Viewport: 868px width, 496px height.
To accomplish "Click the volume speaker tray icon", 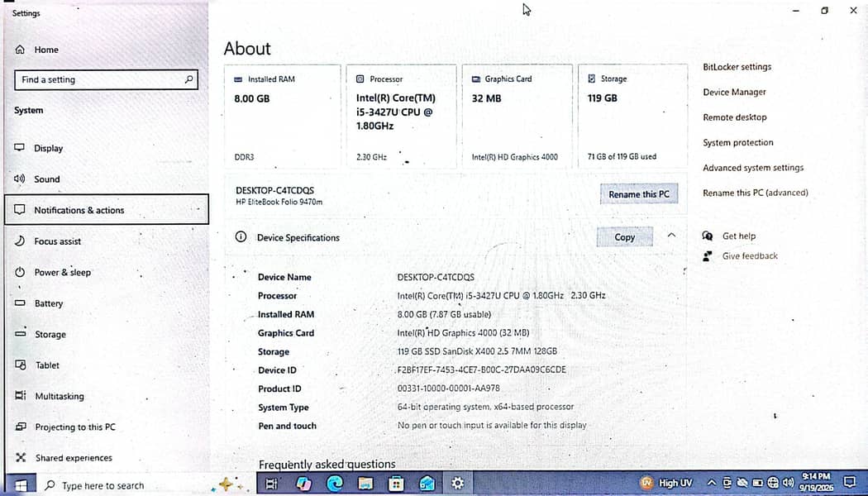I will tap(789, 484).
